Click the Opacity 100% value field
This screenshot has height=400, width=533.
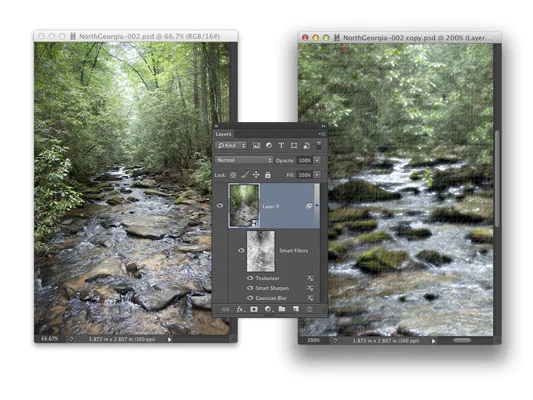tap(305, 160)
